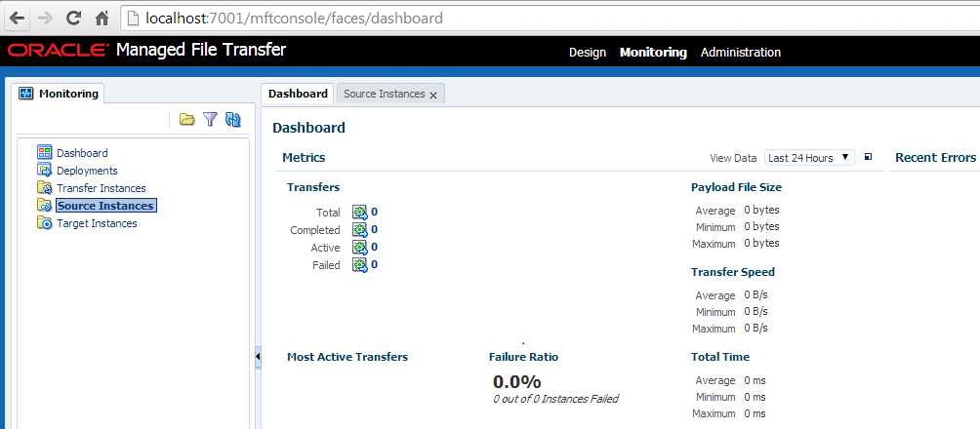Click the 0.0% failure ratio value
The image size is (980, 429).
click(517, 381)
